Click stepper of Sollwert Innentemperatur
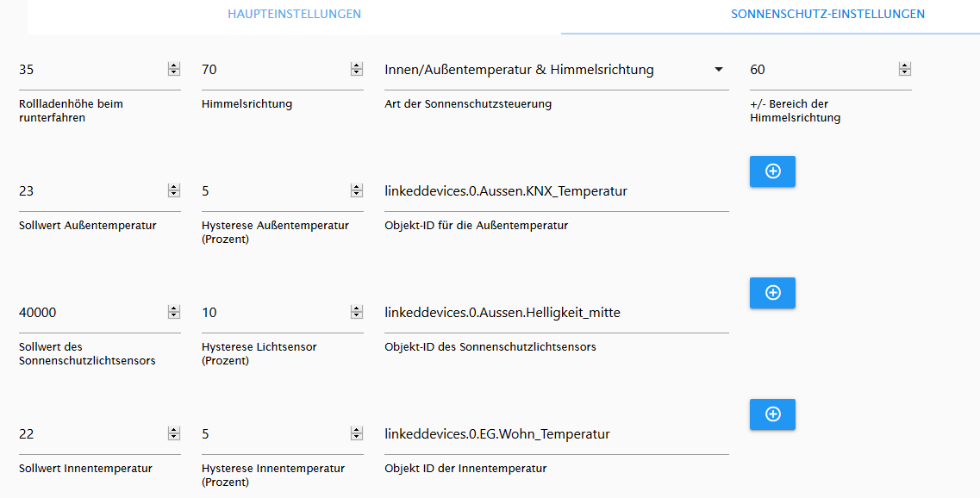Viewport: 980px width, 498px height. pyautogui.click(x=174, y=433)
